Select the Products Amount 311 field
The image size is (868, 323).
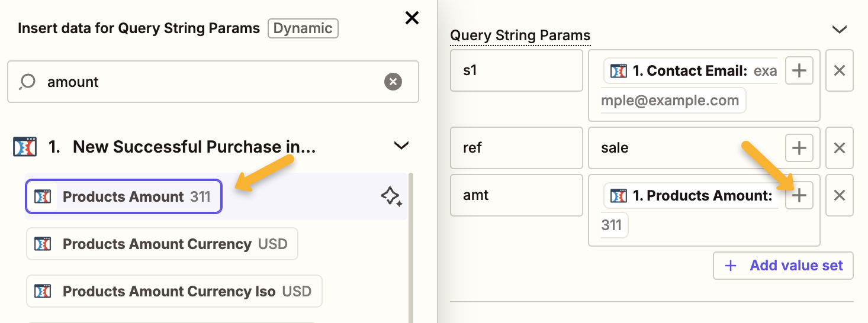coord(124,196)
